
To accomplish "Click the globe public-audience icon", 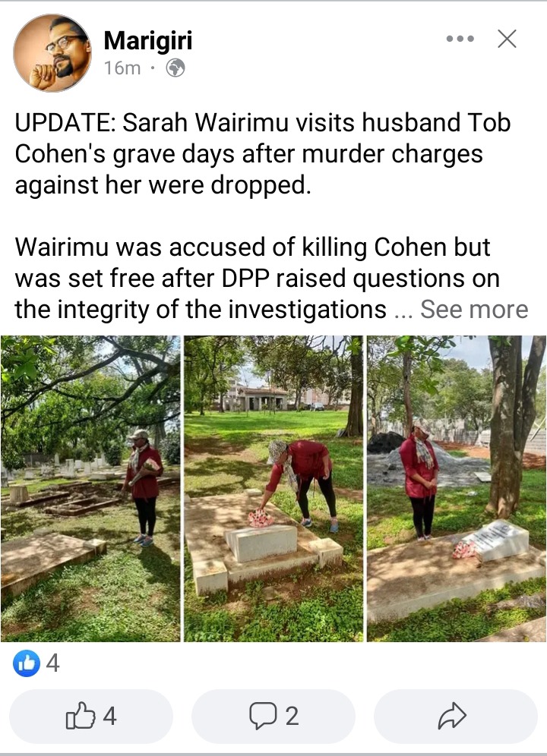I will [175, 68].
